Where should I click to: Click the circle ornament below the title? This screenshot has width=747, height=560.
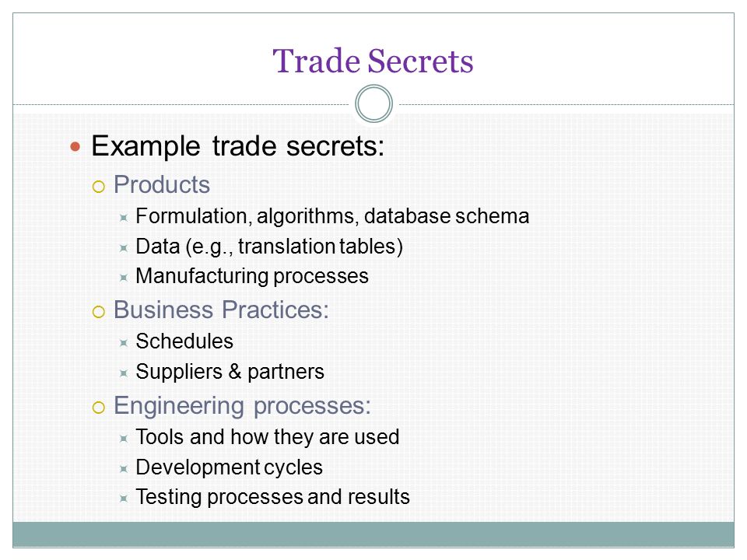(374, 103)
